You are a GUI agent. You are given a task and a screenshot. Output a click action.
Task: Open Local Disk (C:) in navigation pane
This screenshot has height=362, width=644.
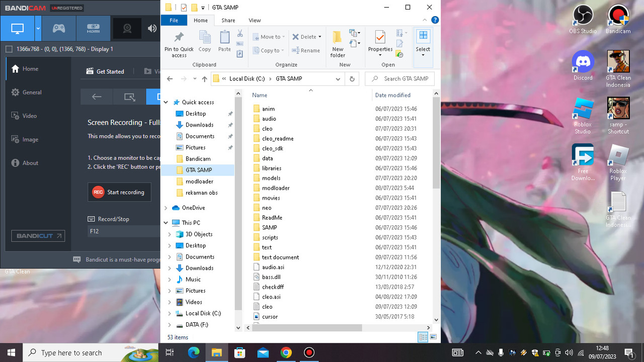point(203,313)
